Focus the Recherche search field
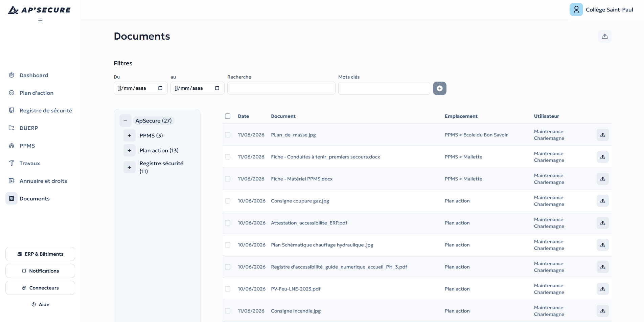644x322 pixels. coord(281,88)
